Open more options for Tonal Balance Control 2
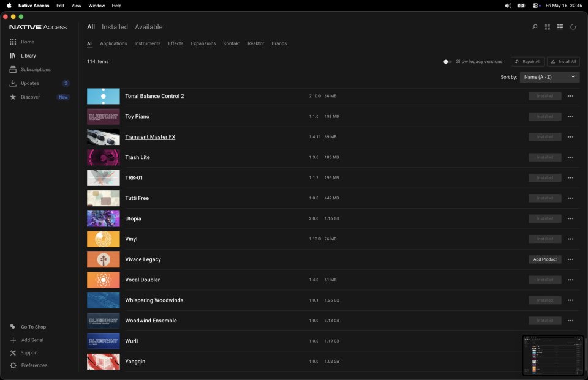This screenshot has width=588, height=380. [570, 96]
